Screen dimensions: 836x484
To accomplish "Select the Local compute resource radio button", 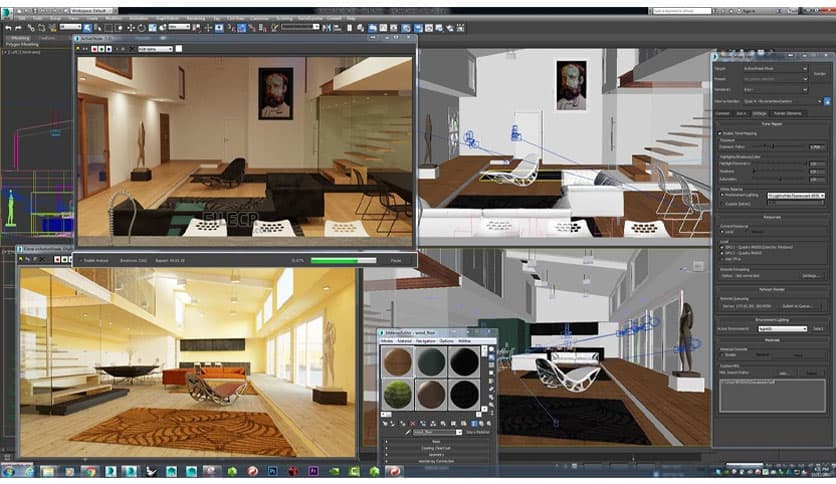I will pyautogui.click(x=722, y=231).
